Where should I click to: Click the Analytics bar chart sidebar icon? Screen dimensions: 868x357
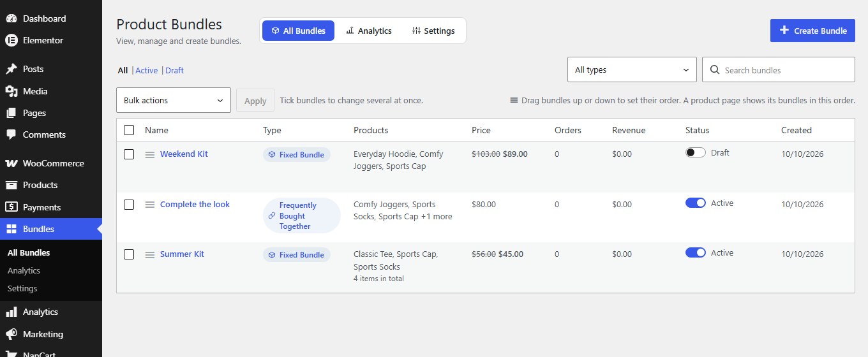point(11,312)
